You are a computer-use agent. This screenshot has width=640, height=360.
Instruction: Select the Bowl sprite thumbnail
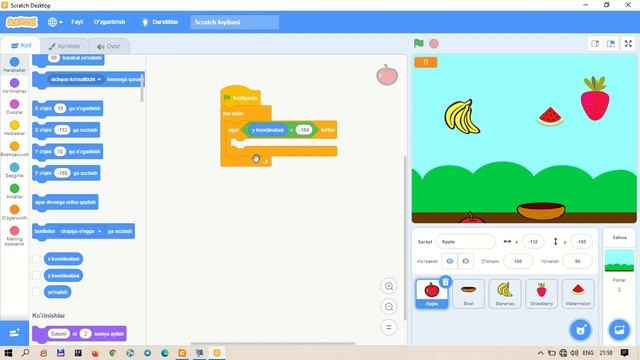pos(468,293)
